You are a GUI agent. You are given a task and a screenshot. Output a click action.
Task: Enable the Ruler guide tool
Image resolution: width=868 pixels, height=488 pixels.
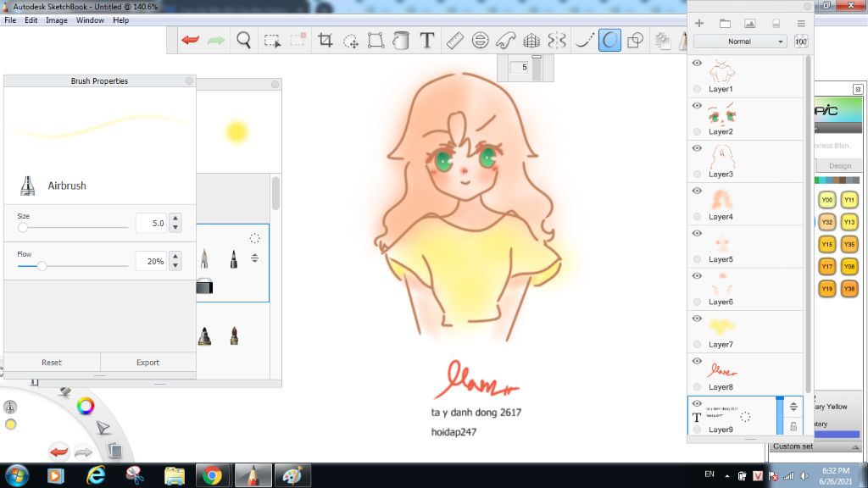point(454,40)
